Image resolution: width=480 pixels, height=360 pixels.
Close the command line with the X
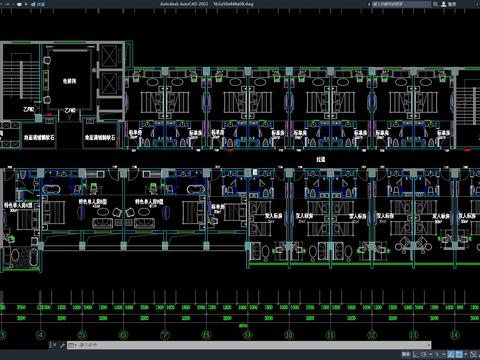click(x=55, y=345)
